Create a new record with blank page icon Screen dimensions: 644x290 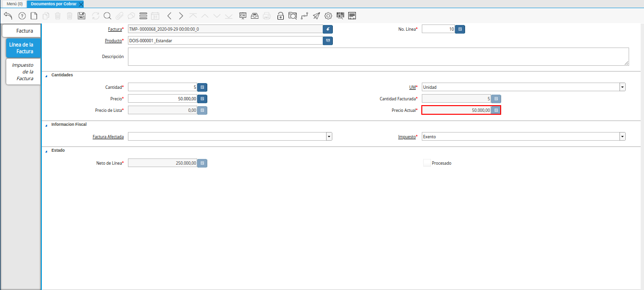[x=34, y=16]
